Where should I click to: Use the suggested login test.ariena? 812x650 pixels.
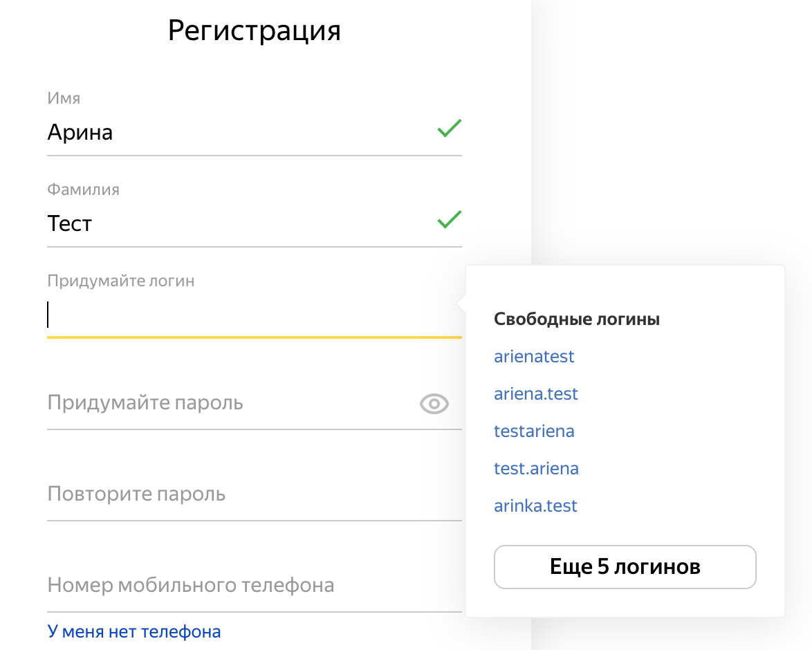coord(536,469)
